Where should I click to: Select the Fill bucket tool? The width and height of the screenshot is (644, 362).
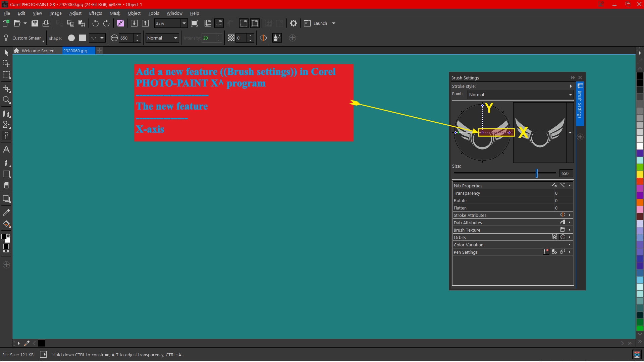pyautogui.click(x=6, y=224)
